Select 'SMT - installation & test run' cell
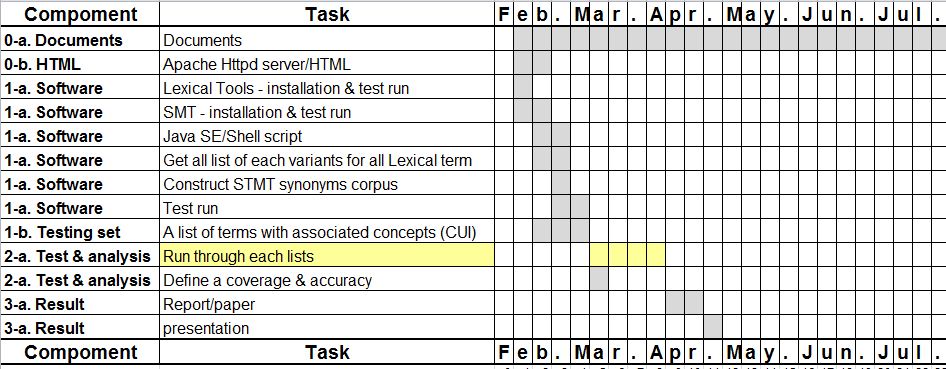 327,112
